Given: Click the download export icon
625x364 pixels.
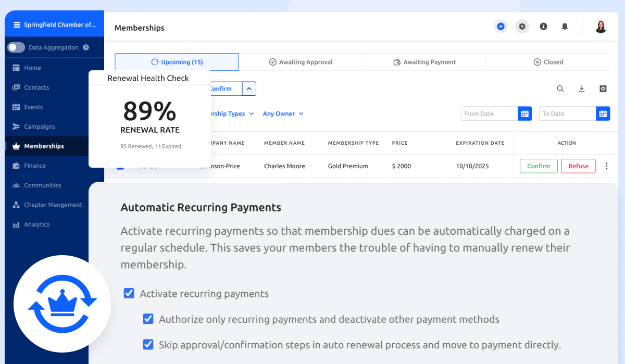Looking at the screenshot, I should click(582, 89).
